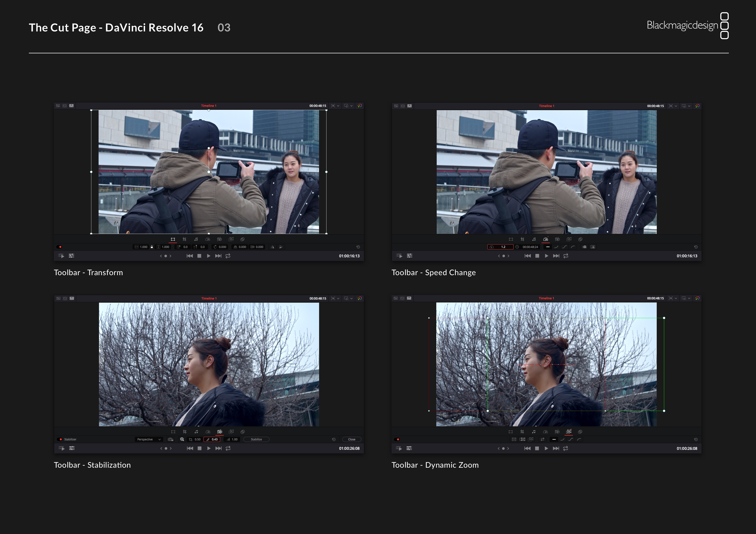Close the Stabilization toolbar with Close button
Viewport: 756px width, 534px height.
click(x=352, y=439)
